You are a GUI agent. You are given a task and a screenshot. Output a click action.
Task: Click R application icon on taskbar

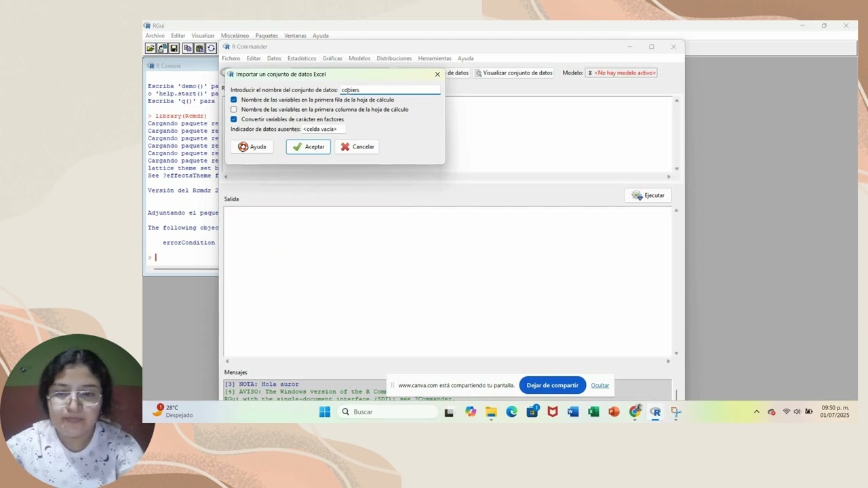[x=655, y=411]
